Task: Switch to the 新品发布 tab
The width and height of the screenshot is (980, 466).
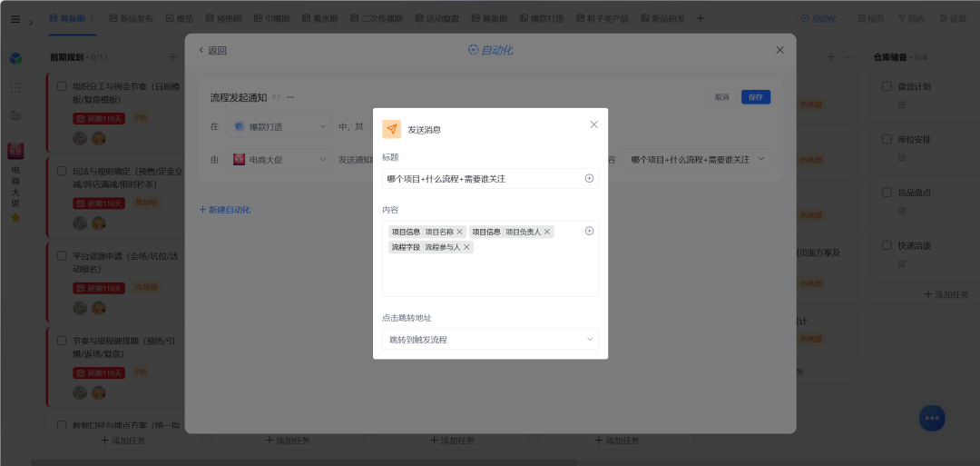Action: [x=130, y=19]
